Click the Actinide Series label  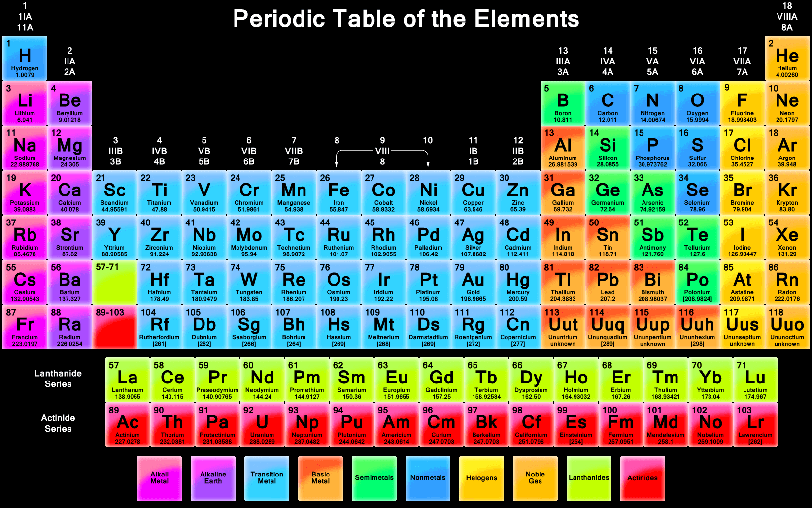tap(58, 423)
